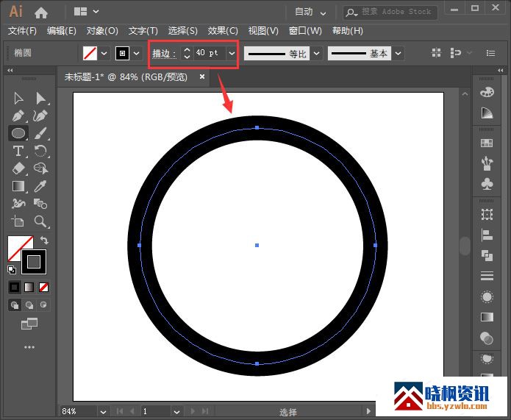Open the workspace layout switcher dropdown
The image size is (511, 420).
click(x=86, y=12)
